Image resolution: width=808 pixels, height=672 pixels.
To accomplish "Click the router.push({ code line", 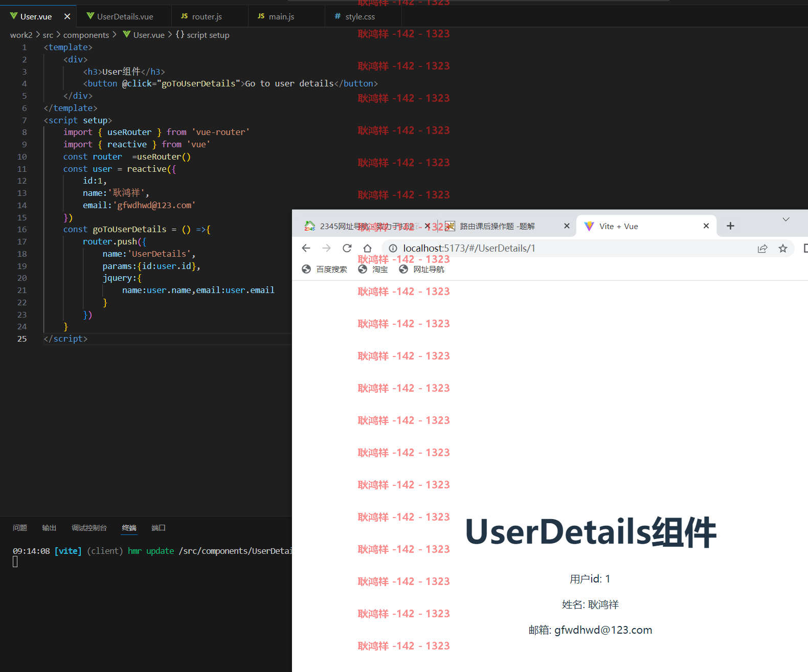I will pos(115,241).
